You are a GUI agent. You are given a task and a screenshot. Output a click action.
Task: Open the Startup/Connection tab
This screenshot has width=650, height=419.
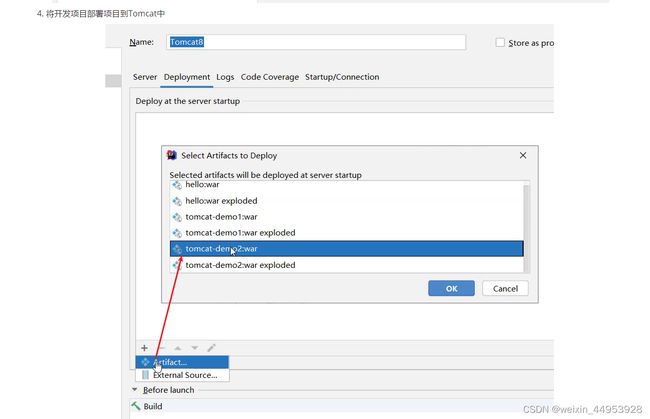tap(342, 77)
